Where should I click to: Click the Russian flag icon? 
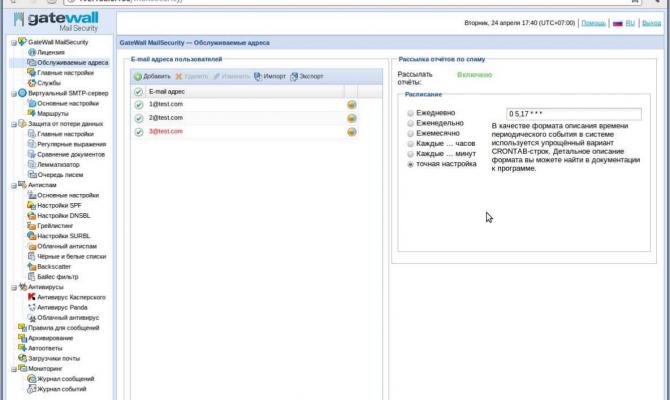617,23
